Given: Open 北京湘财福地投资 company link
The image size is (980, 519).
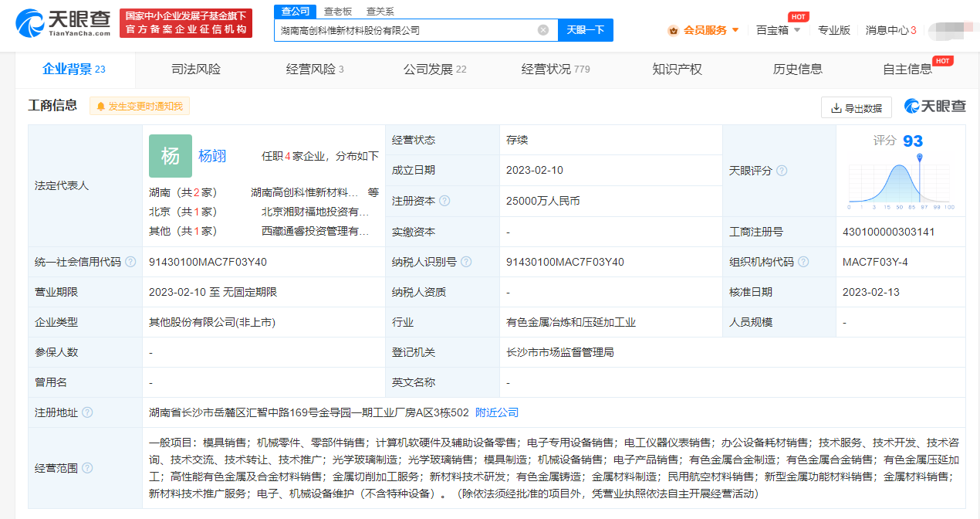Looking at the screenshot, I should click(x=316, y=212).
